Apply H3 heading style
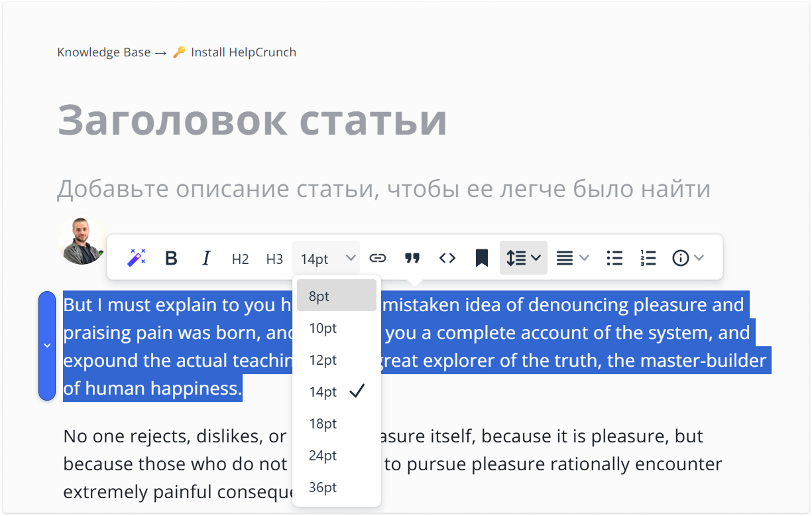The height and width of the screenshot is (516, 812). [x=274, y=259]
